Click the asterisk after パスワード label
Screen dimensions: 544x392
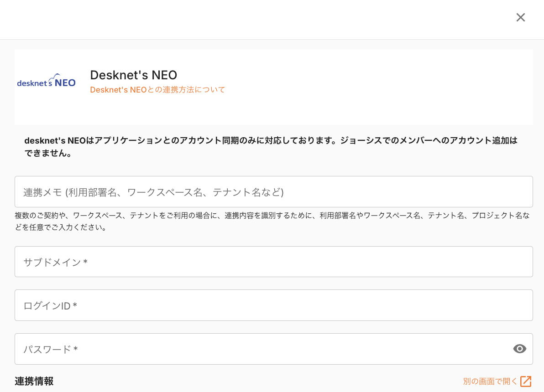pos(76,350)
